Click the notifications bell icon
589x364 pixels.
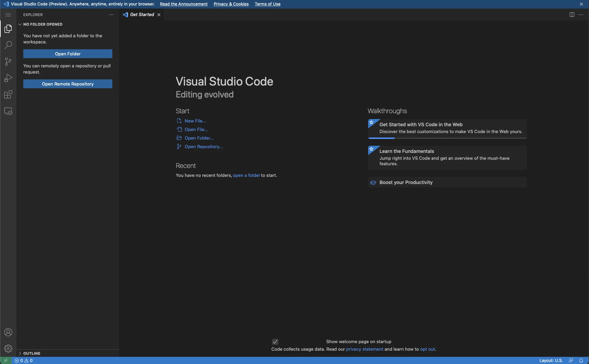tap(581, 361)
